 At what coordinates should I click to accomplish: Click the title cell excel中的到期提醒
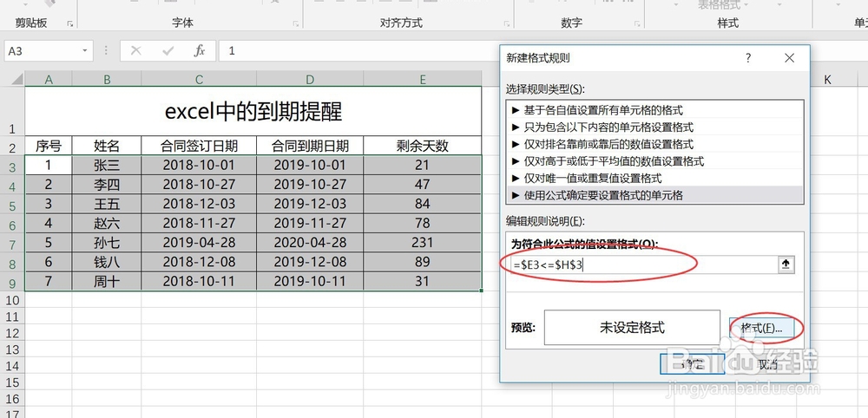(253, 111)
